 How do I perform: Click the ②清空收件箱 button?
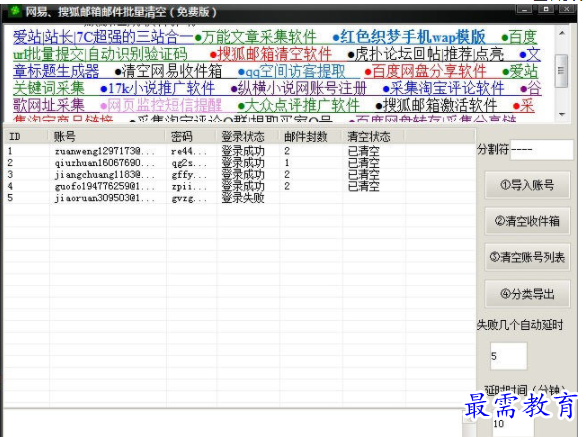coord(527,221)
